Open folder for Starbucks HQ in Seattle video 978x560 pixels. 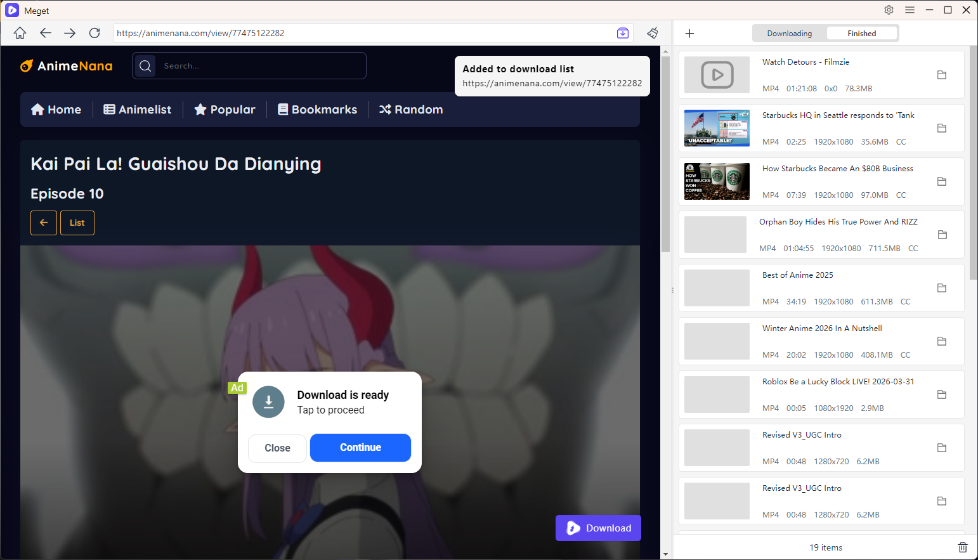[942, 128]
